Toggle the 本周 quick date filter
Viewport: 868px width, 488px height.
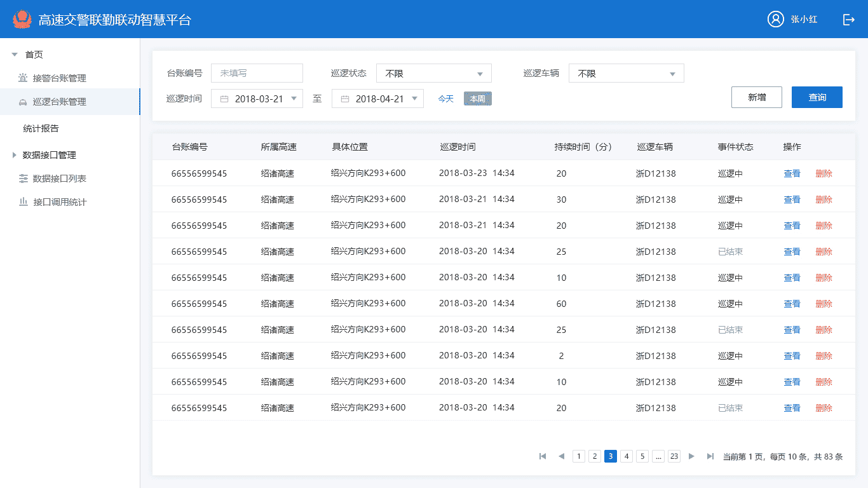coord(477,98)
